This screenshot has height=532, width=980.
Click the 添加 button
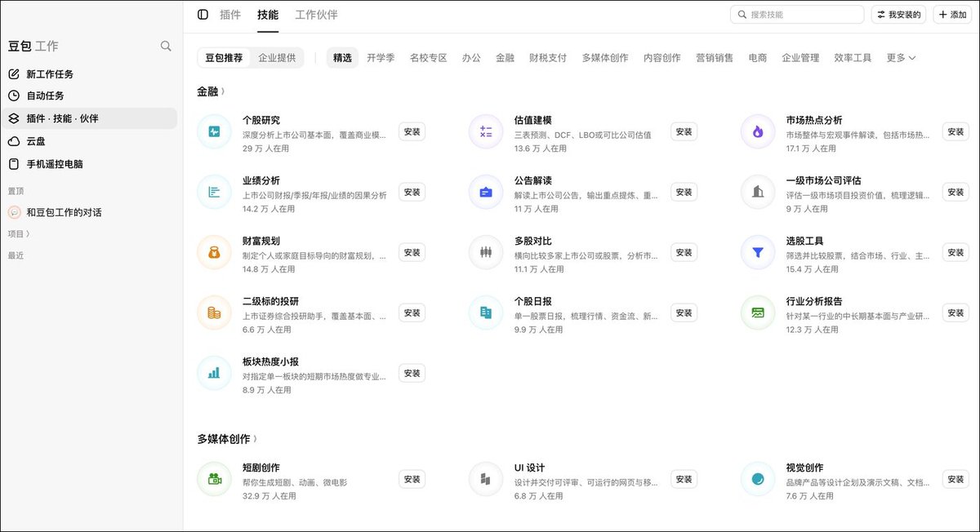click(952, 15)
